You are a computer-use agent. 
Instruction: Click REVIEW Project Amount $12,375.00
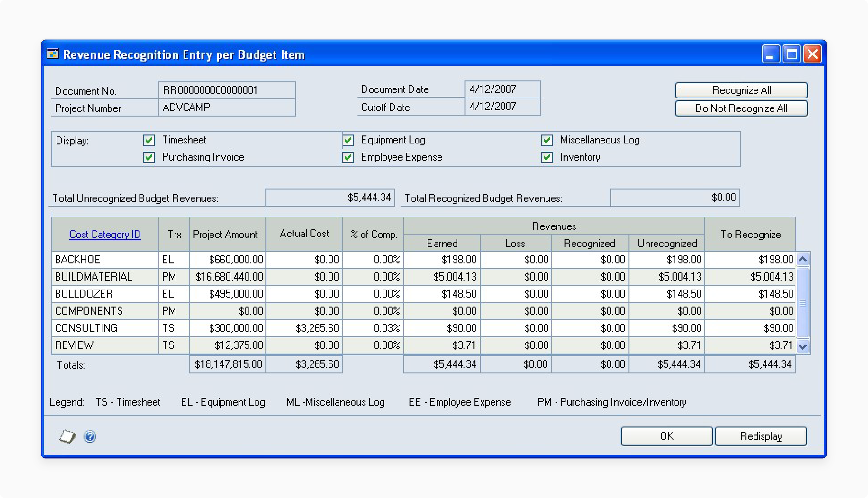click(x=228, y=345)
